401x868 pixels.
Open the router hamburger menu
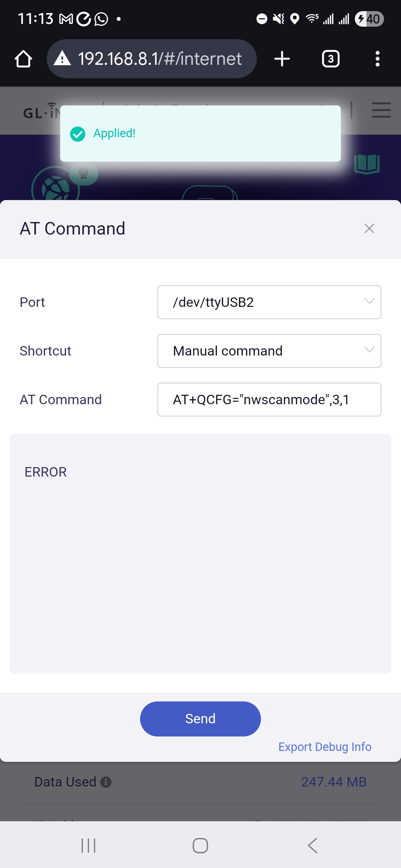click(382, 110)
